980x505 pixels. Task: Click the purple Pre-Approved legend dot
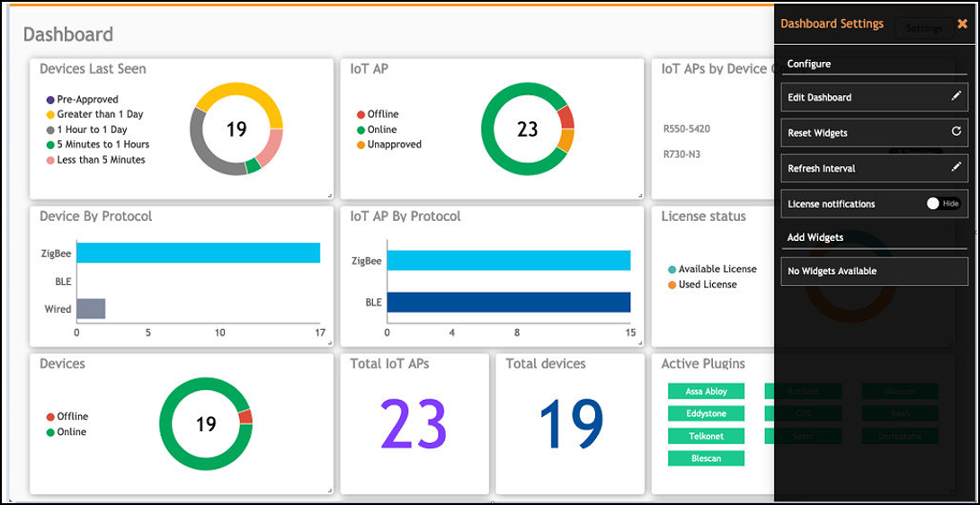50,100
